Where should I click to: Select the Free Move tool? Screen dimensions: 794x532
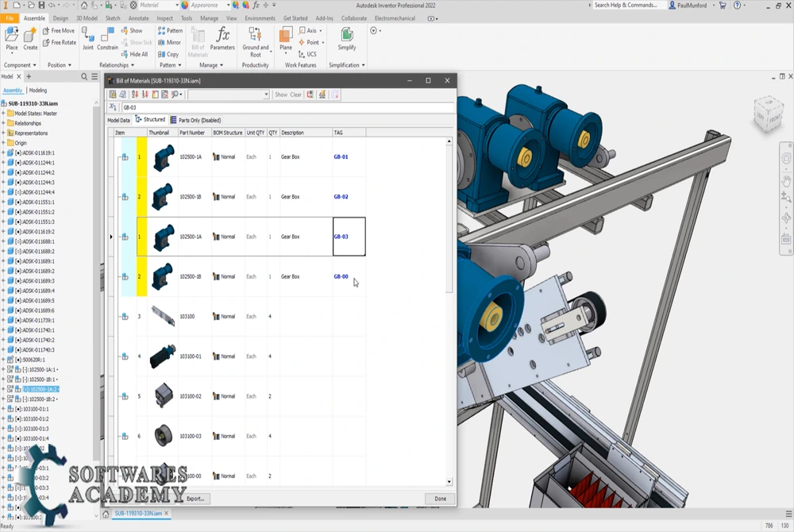[59, 31]
